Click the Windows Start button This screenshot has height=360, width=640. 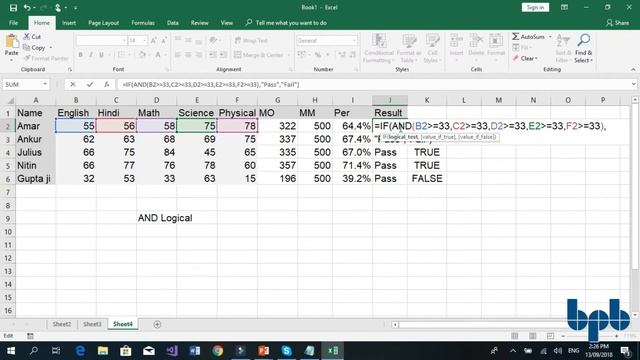point(11,351)
